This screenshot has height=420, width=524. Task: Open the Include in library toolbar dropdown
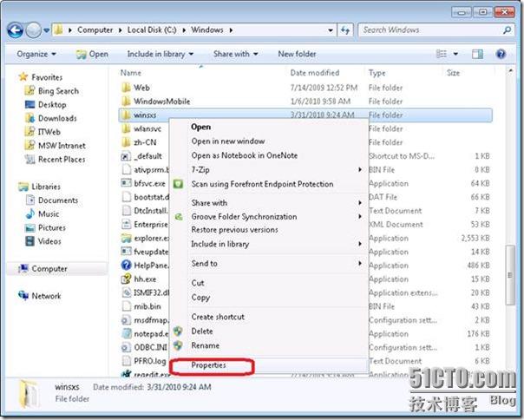coord(160,54)
